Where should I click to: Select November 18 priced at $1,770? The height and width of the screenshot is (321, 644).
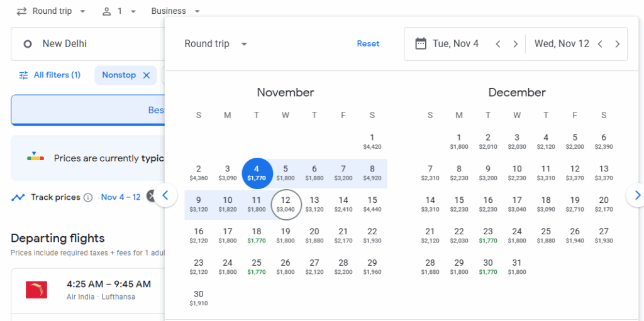(x=257, y=235)
